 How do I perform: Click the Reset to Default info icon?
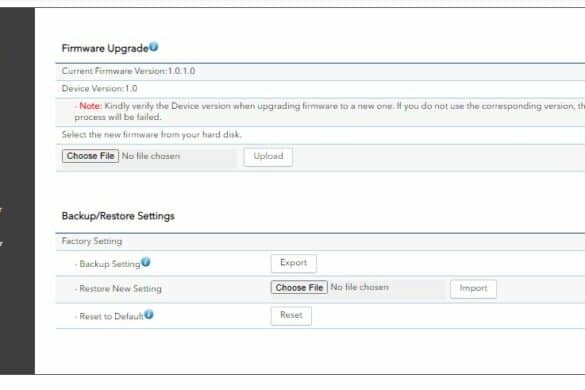click(148, 315)
